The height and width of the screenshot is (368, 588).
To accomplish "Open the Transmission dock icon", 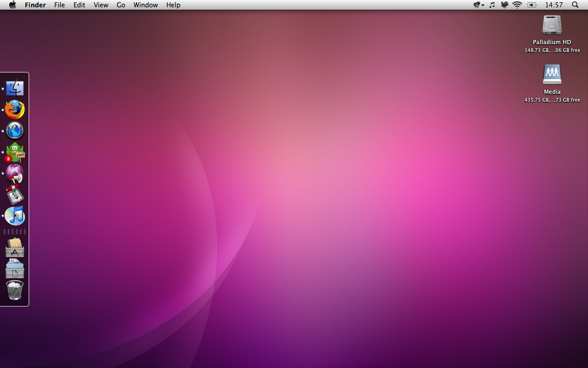I will (x=15, y=195).
